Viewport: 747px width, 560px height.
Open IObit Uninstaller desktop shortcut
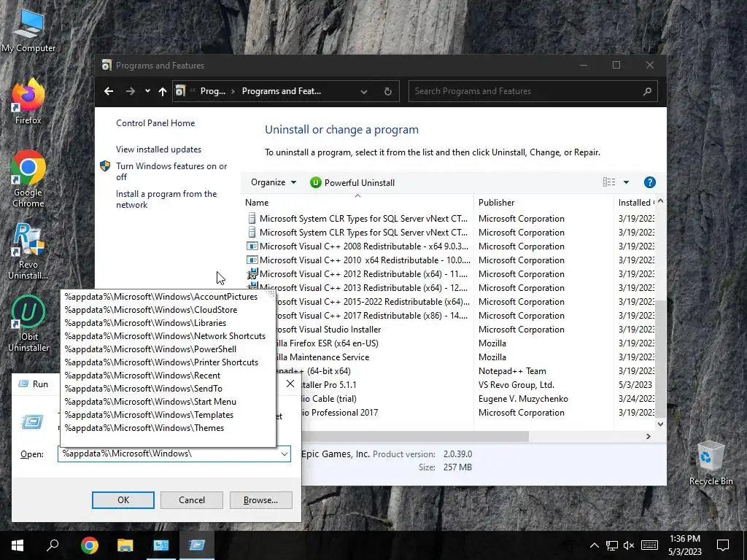[28, 324]
